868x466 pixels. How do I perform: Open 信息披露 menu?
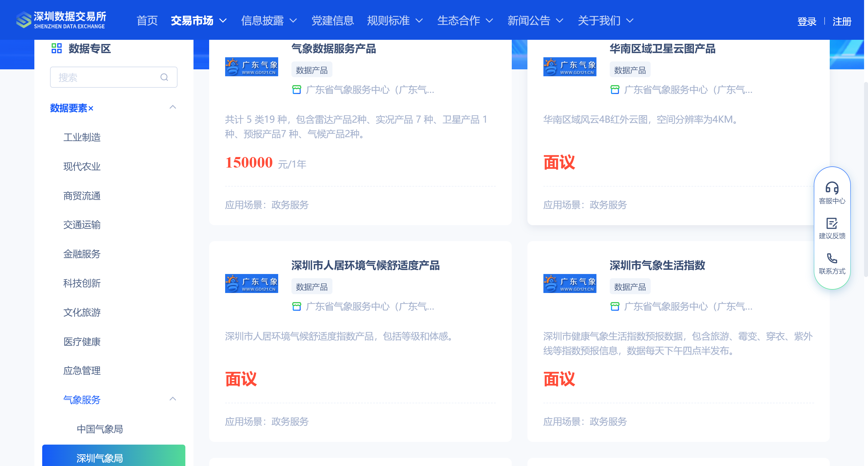[x=262, y=21]
